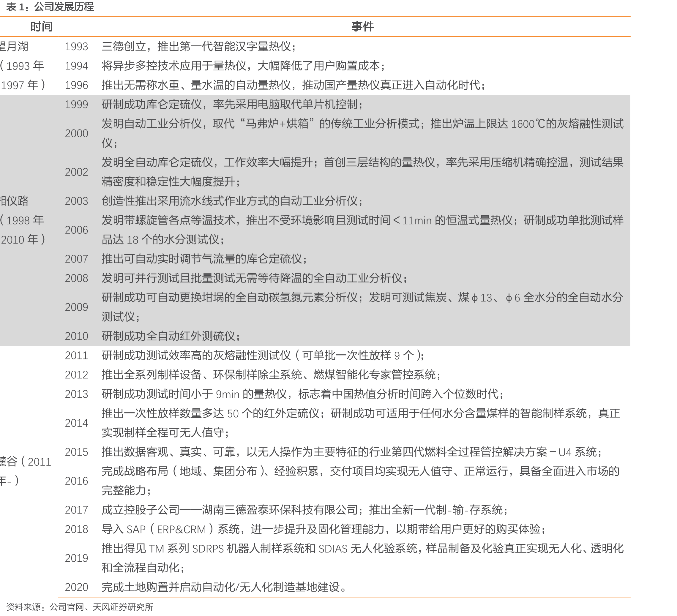Click the year 2014 cell
677x616 pixels.
[77, 423]
